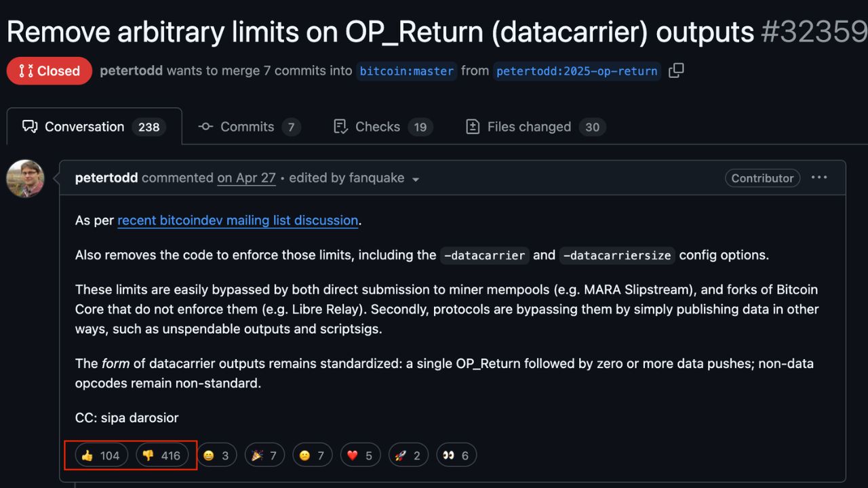
Task: Add the red heart reaction
Action: (361, 455)
